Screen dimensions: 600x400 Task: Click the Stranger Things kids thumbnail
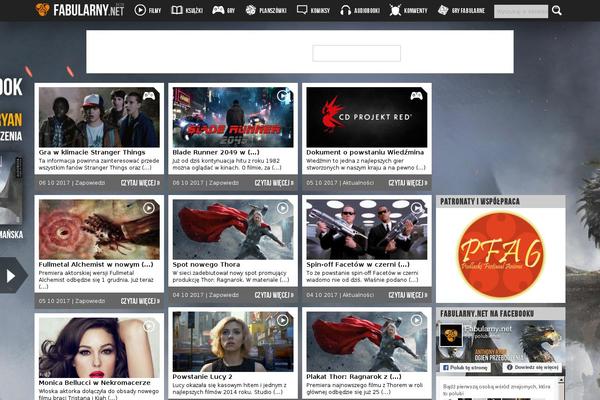[99, 117]
